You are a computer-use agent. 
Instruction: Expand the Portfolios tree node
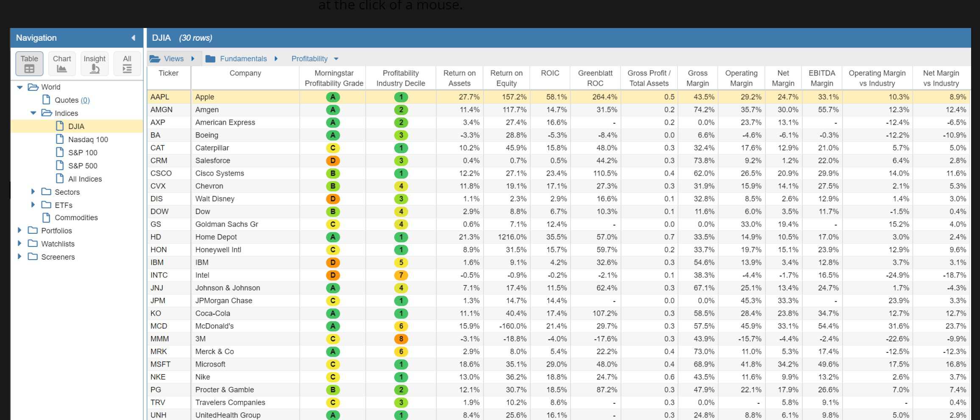pyautogui.click(x=19, y=230)
